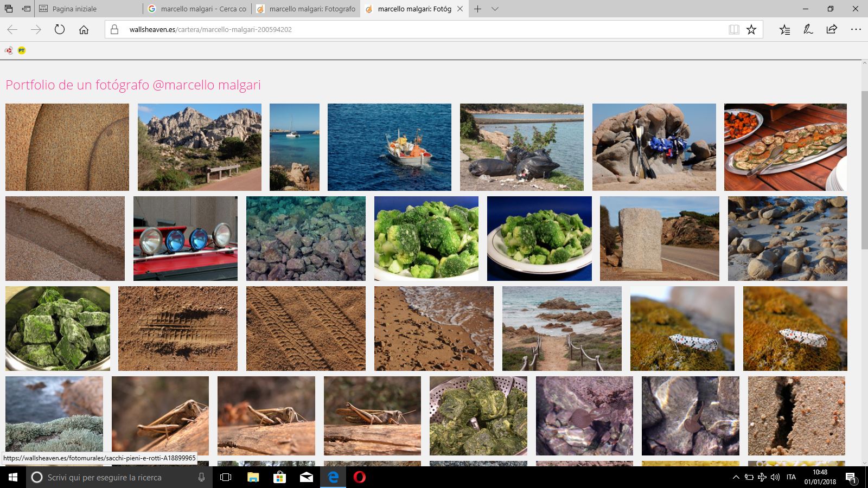868x488 pixels.
Task: Open volume control in system tray
Action: [x=775, y=477]
